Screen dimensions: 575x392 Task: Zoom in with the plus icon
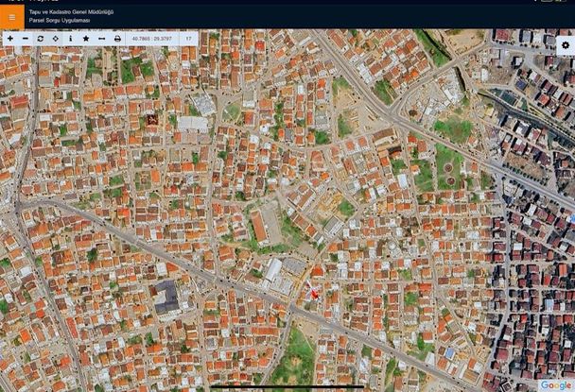tap(10, 39)
